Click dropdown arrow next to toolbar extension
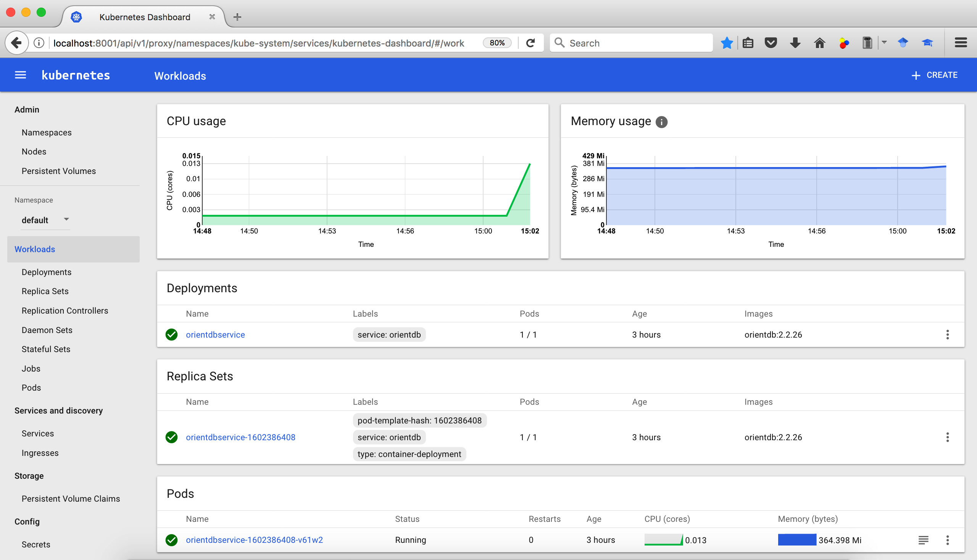977x560 pixels. click(884, 42)
